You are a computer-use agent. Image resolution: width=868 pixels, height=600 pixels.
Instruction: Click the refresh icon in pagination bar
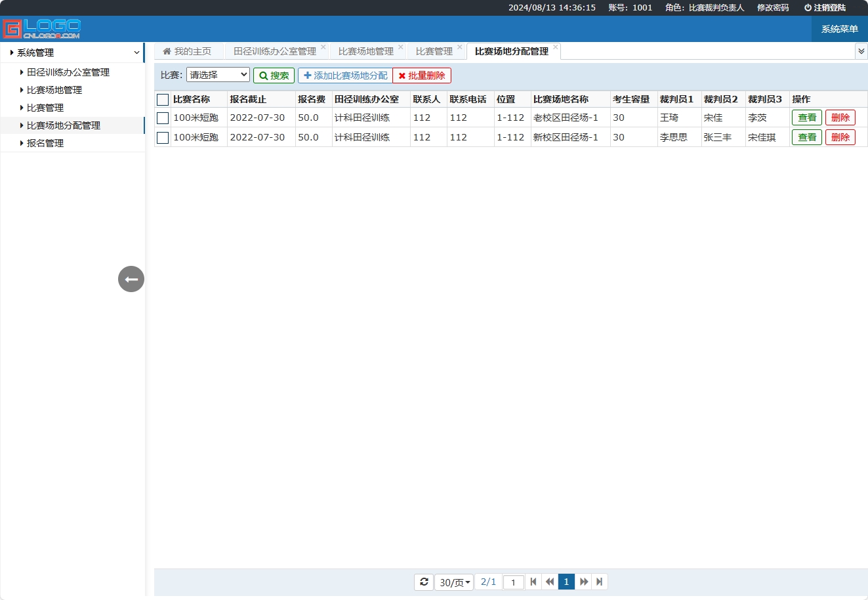pyautogui.click(x=424, y=582)
